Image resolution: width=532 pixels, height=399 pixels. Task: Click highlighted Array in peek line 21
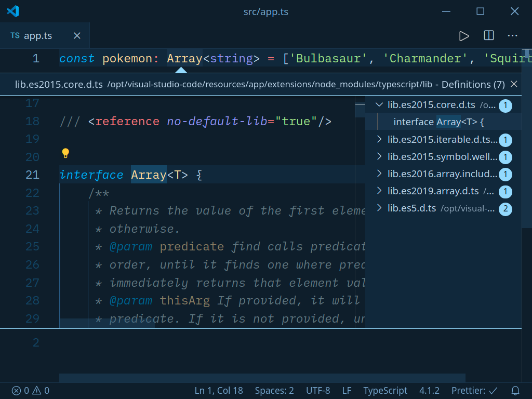149,175
